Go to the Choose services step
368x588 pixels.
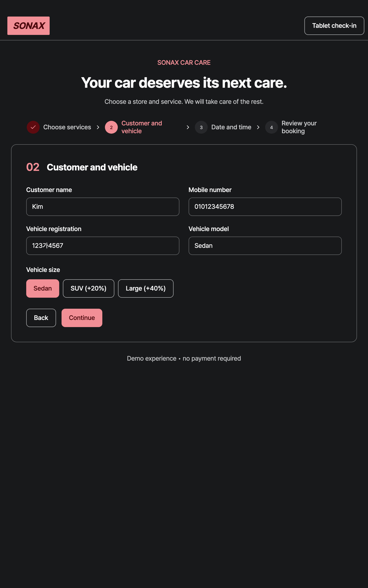[x=67, y=127]
